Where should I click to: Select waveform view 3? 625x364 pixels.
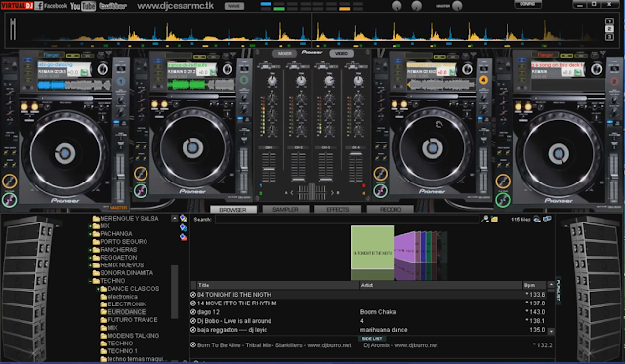point(609,37)
